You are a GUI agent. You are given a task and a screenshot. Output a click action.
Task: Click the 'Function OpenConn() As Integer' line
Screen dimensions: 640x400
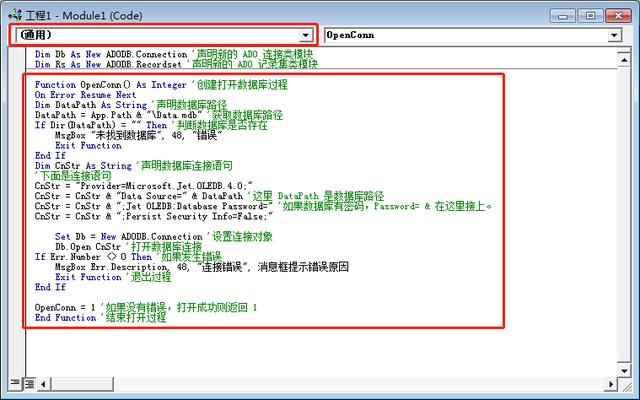(x=161, y=85)
